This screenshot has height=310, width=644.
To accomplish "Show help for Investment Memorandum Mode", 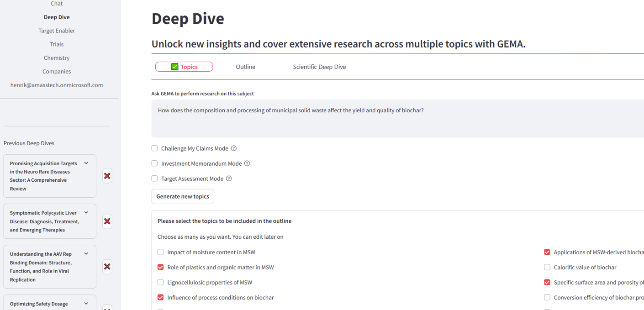I will coord(247,163).
